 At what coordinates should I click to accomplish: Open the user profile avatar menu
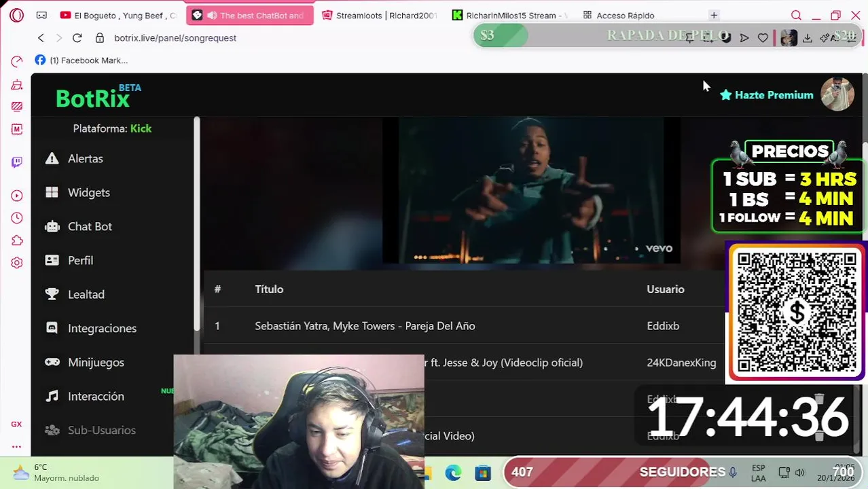pos(837,94)
